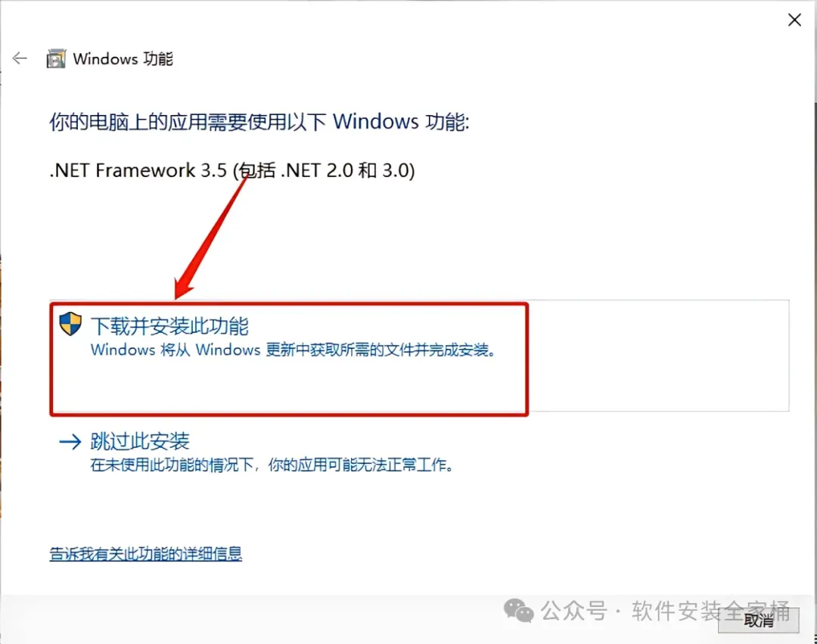
Task: Click the 取消 button
Action: 758,620
